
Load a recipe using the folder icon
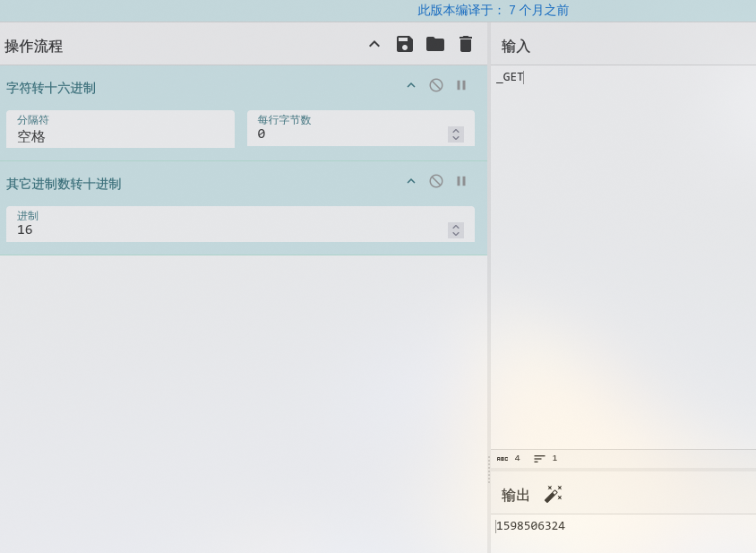(x=435, y=44)
